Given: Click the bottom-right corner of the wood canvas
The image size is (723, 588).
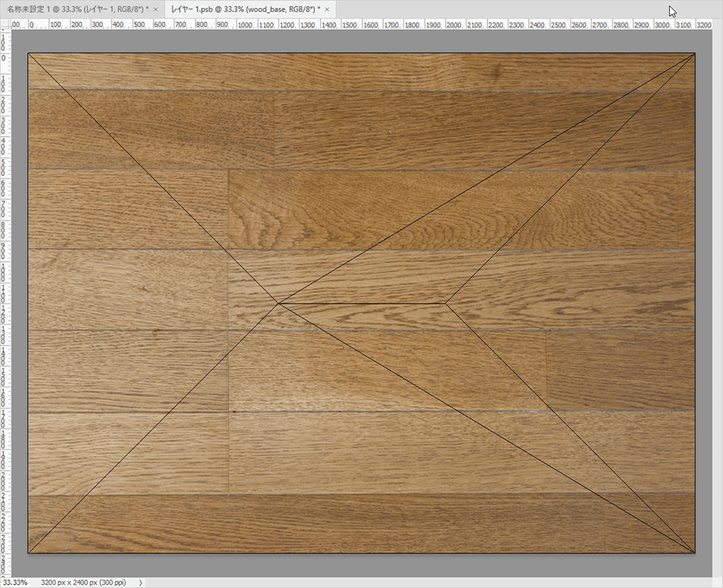Looking at the screenshot, I should point(694,553).
